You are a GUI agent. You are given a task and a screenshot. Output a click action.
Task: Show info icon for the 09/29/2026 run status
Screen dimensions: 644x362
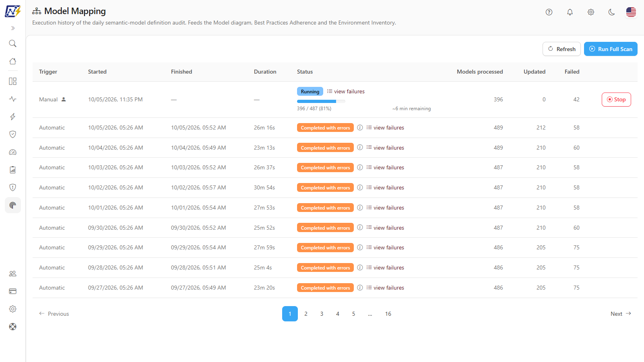(x=360, y=247)
